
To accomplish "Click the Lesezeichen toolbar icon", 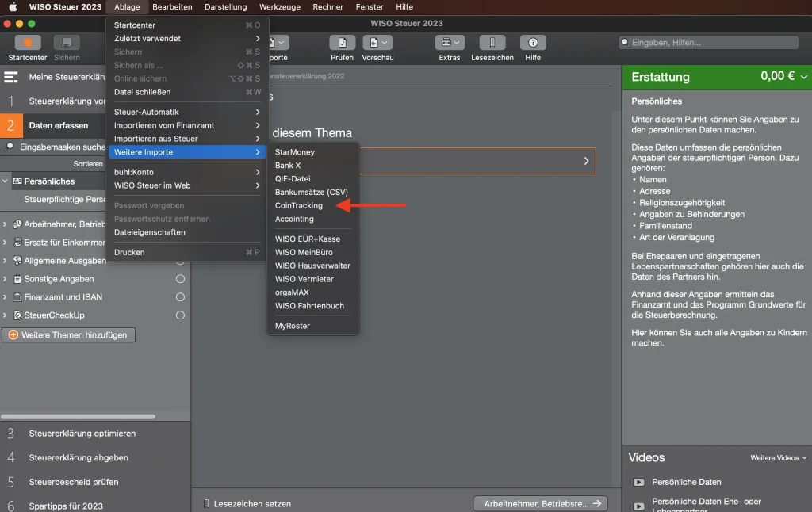I will pyautogui.click(x=492, y=43).
